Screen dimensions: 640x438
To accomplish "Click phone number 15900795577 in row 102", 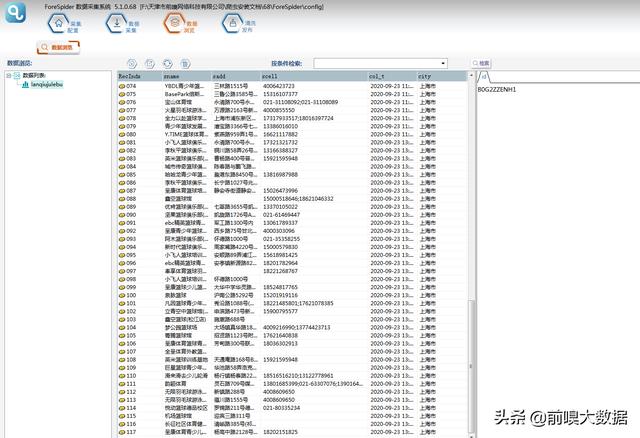I will coord(280,311).
